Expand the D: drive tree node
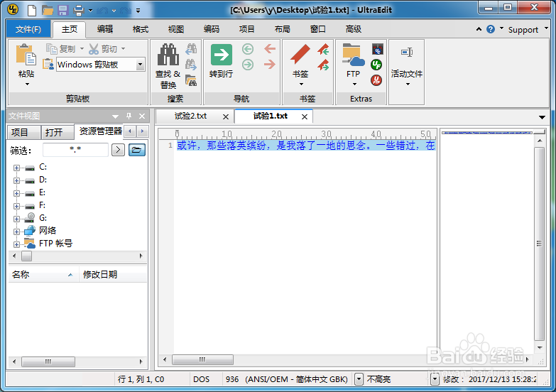Image resolution: width=556 pixels, height=392 pixels. pyautogui.click(x=16, y=180)
